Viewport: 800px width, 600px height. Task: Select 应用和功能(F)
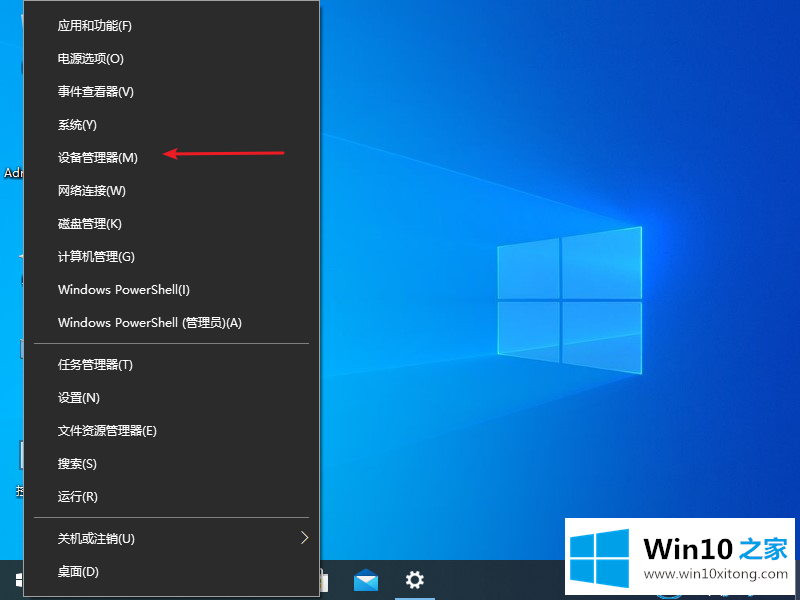coord(94,25)
